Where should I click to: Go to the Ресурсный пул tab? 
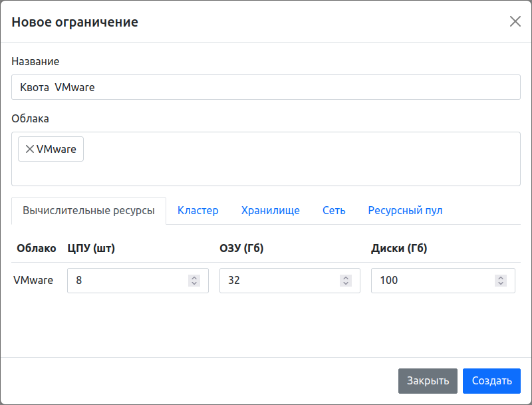click(405, 210)
